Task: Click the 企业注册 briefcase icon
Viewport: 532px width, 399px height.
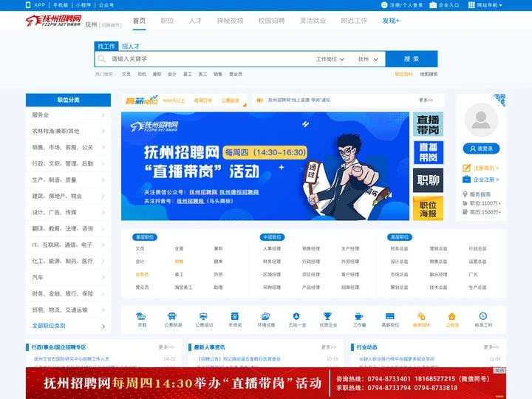Action: coord(466,179)
